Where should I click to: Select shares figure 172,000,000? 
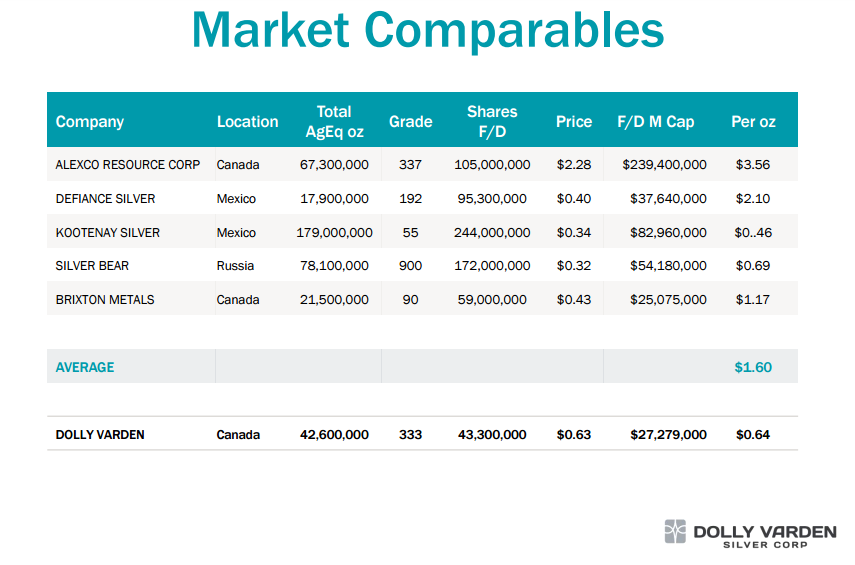pyautogui.click(x=492, y=266)
